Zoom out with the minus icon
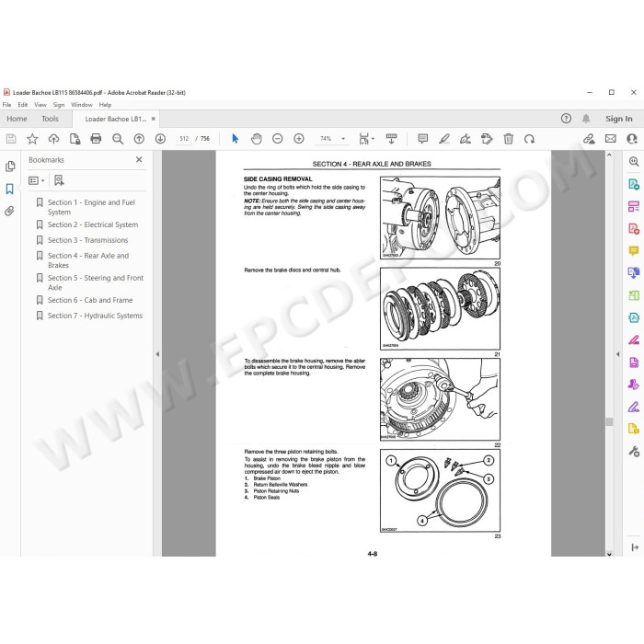Image resolution: width=644 pixels, height=644 pixels. [278, 139]
